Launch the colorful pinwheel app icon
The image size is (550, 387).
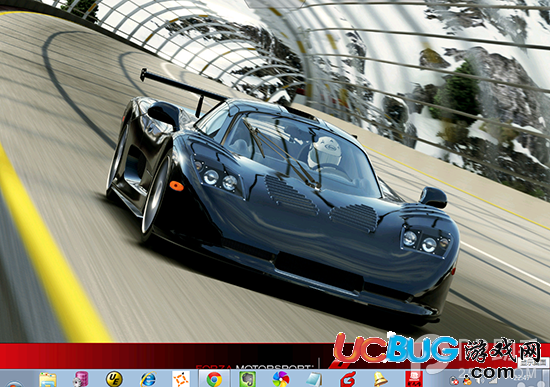click(x=281, y=379)
